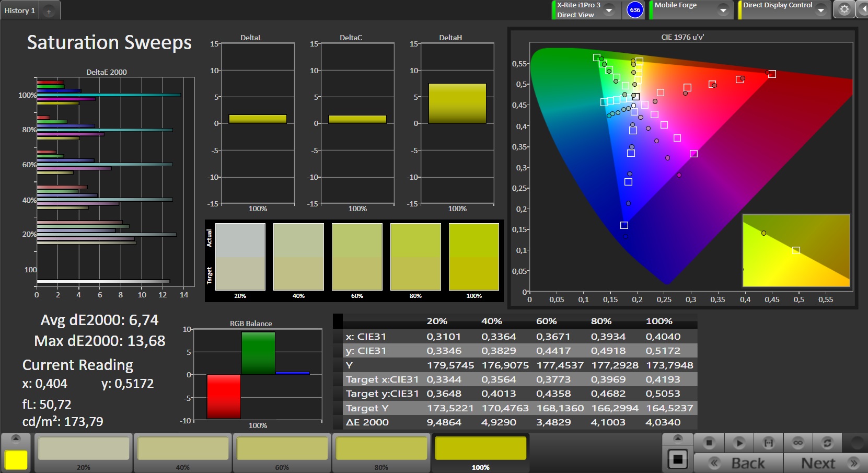Click the stop measurement icon

[709, 443]
